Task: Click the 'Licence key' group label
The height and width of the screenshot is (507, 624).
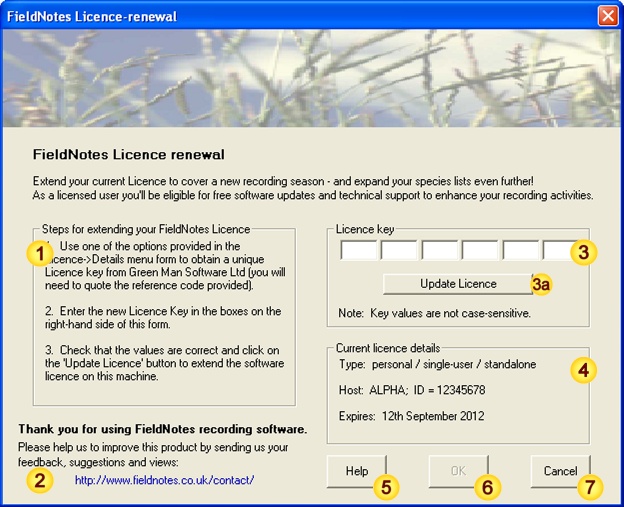Action: (x=365, y=229)
